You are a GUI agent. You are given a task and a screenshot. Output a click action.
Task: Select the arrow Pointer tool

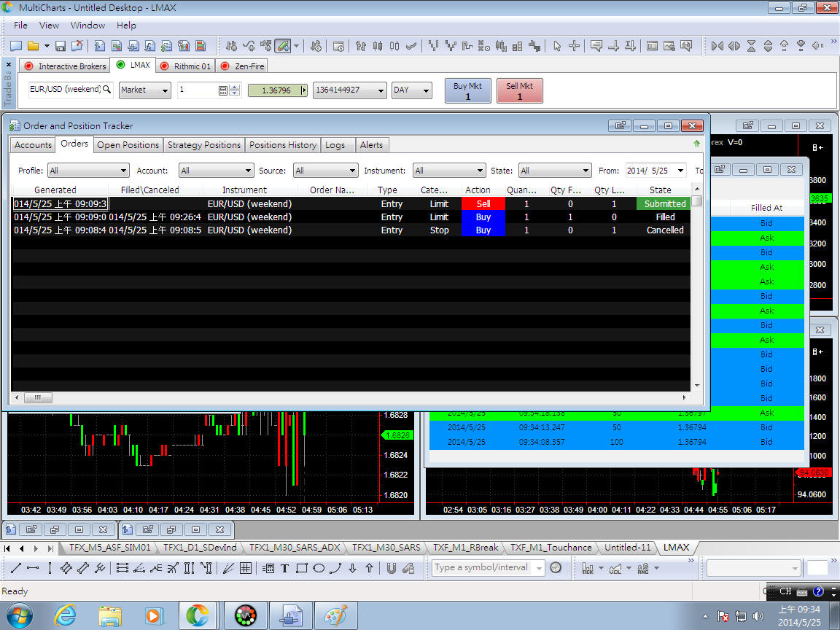pyautogui.click(x=557, y=46)
